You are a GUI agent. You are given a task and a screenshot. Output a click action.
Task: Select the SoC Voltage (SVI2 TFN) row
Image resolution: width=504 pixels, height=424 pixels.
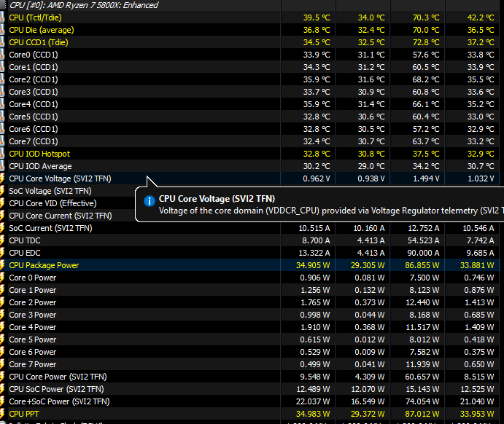pyautogui.click(x=68, y=191)
